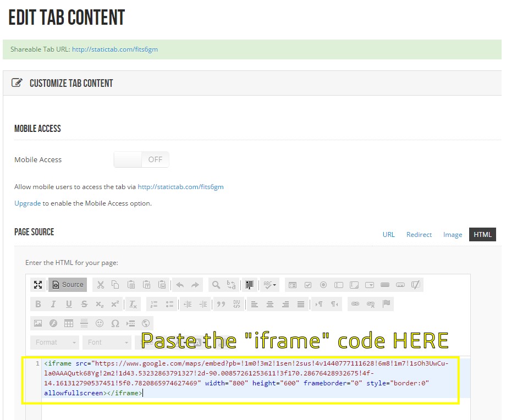The width and height of the screenshot is (506, 420).
Task: Maximize the HTML editor
Action: pyautogui.click(x=38, y=285)
